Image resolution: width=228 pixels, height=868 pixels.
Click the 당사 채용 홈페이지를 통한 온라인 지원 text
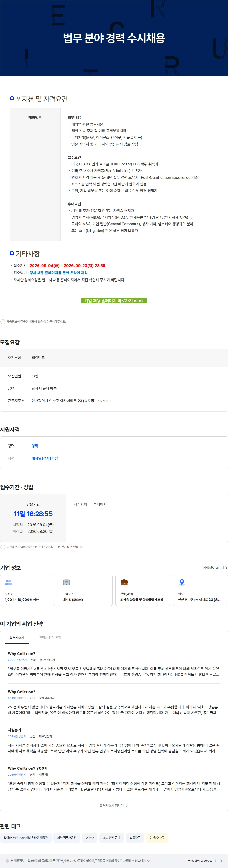[58, 273]
